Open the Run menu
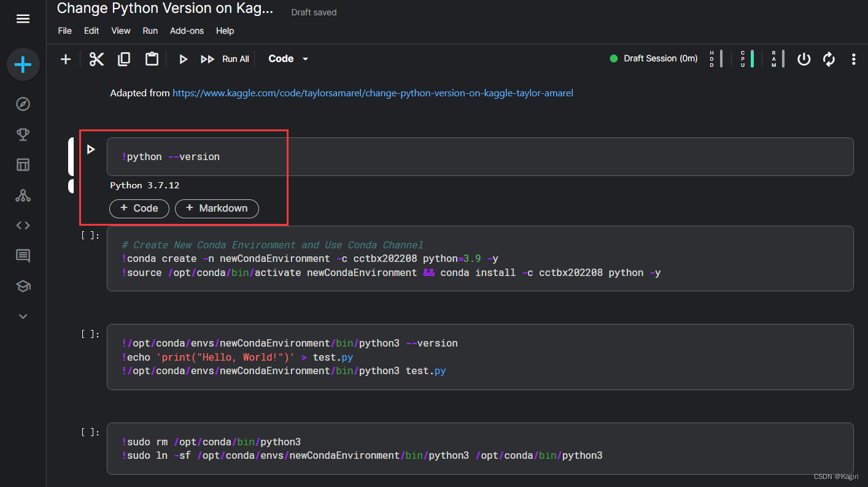The height and width of the screenshot is (487, 868). point(150,31)
